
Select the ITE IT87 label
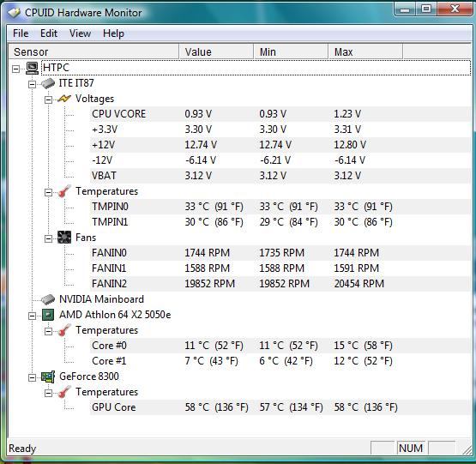[x=76, y=83]
